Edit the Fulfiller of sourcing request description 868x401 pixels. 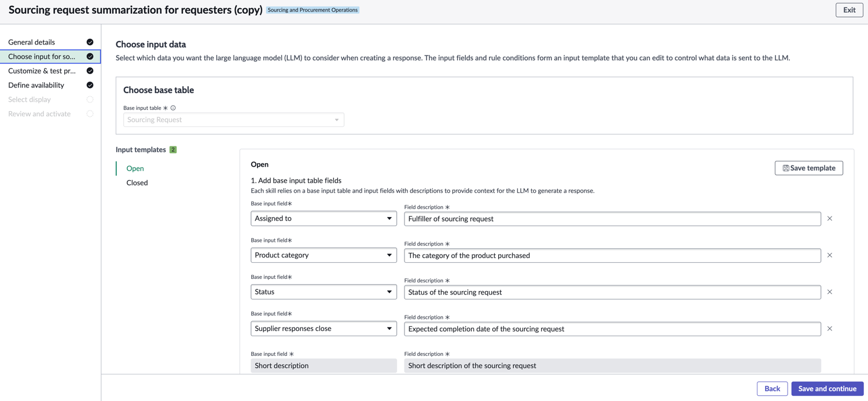point(612,219)
